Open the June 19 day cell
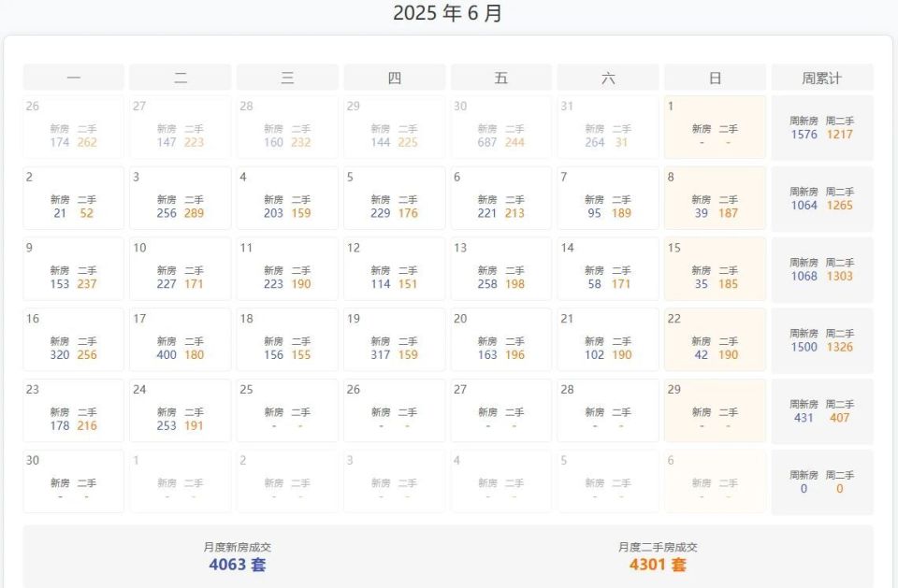The image size is (898, 588). 394,339
